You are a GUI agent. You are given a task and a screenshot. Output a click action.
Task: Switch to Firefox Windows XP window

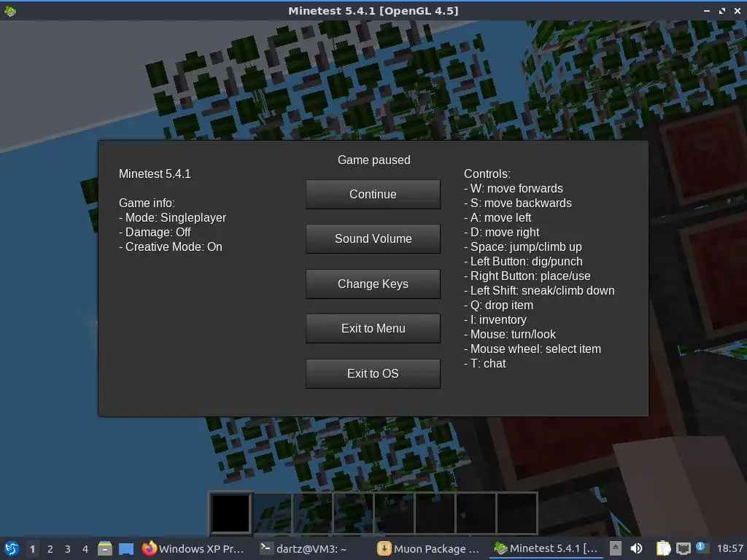[x=193, y=548]
